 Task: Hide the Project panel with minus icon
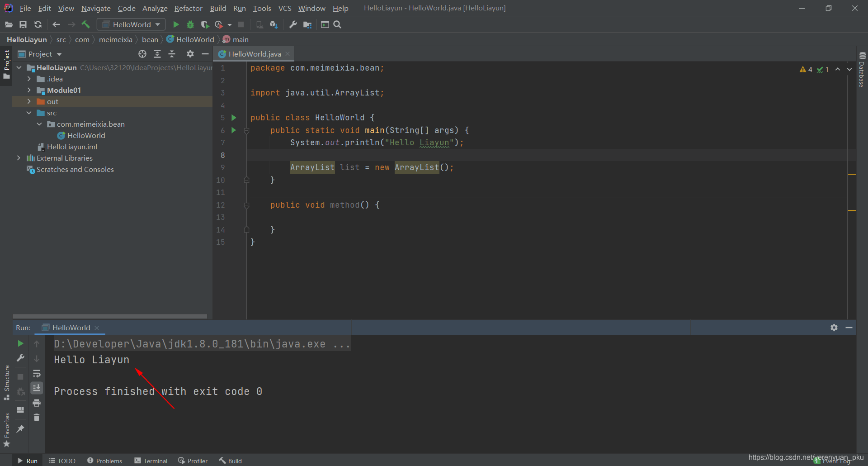[205, 54]
